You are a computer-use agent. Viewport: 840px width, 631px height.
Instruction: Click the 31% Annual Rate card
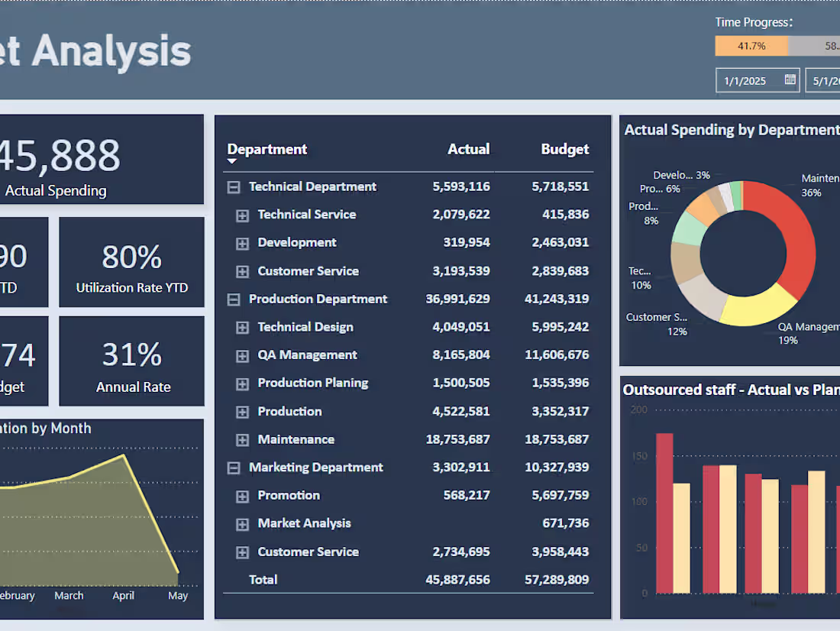click(131, 361)
